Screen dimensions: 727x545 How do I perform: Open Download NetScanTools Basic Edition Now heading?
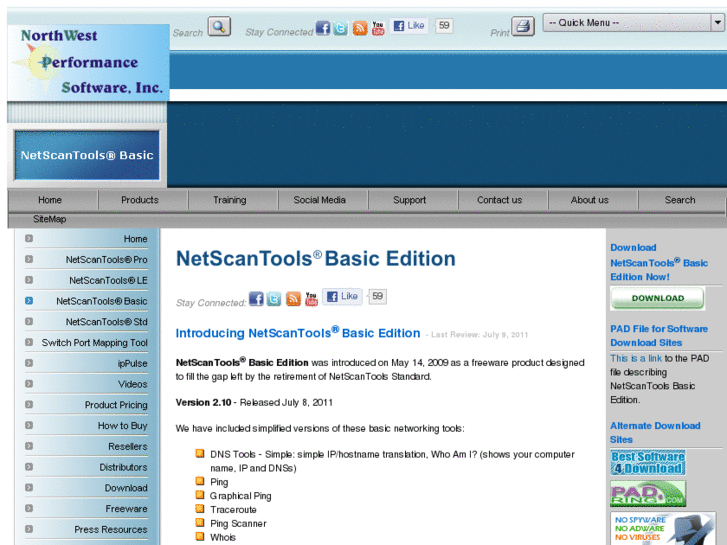(659, 262)
